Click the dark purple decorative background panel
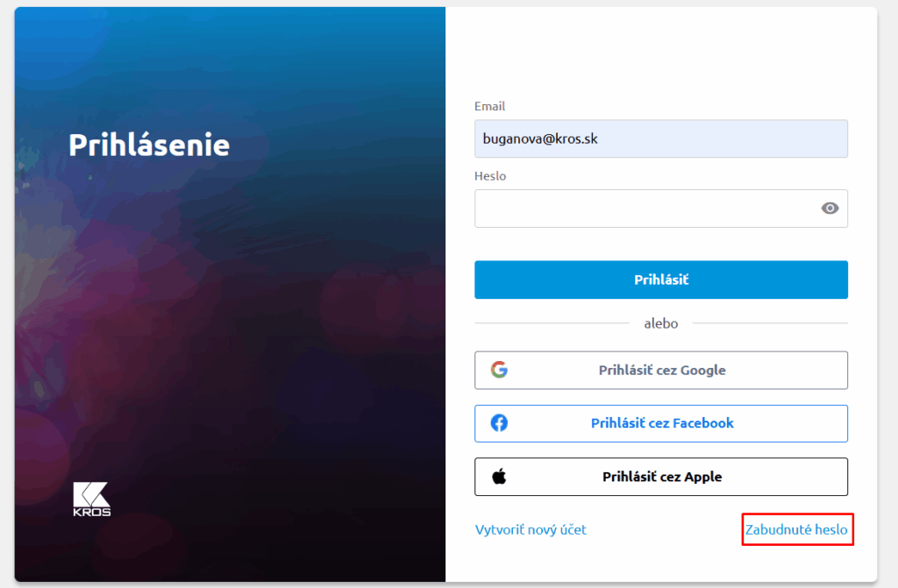 pyautogui.click(x=228, y=368)
